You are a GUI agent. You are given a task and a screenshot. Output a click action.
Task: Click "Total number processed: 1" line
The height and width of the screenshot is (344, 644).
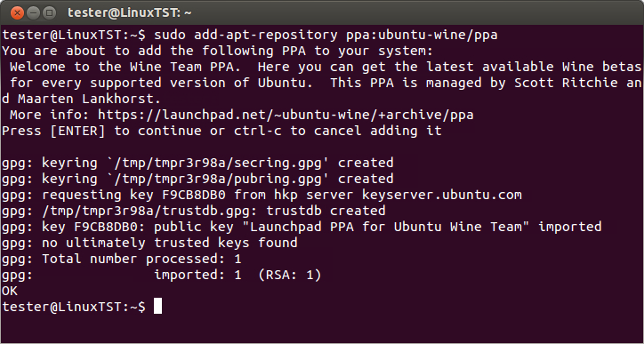click(141, 259)
